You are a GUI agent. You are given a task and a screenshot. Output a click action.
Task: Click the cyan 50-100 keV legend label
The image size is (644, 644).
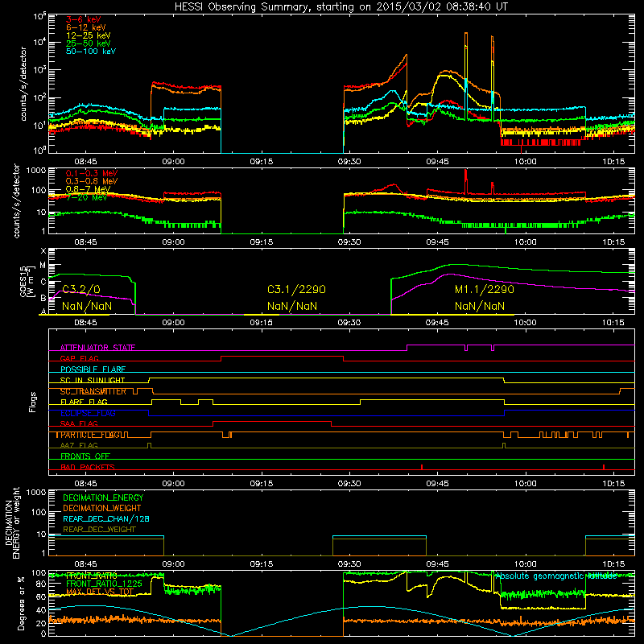(91, 52)
